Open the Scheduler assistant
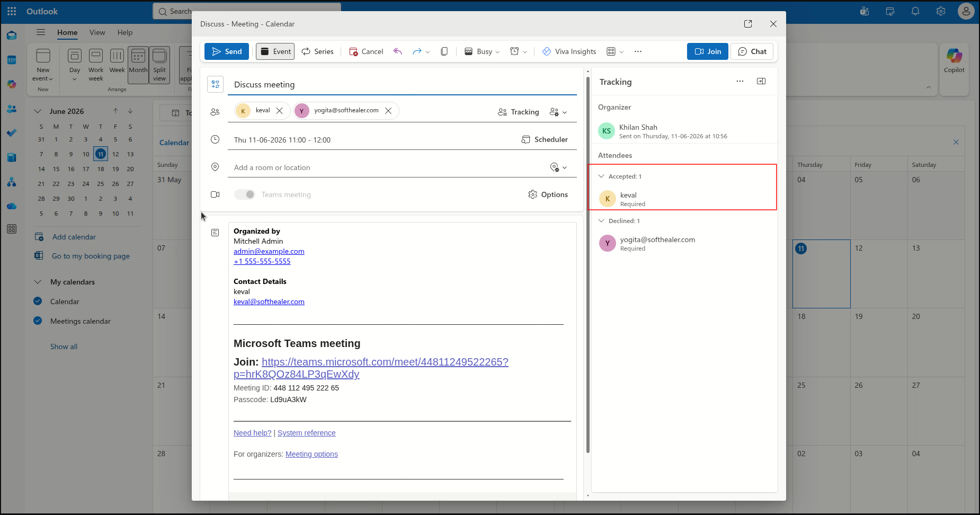 pos(545,139)
